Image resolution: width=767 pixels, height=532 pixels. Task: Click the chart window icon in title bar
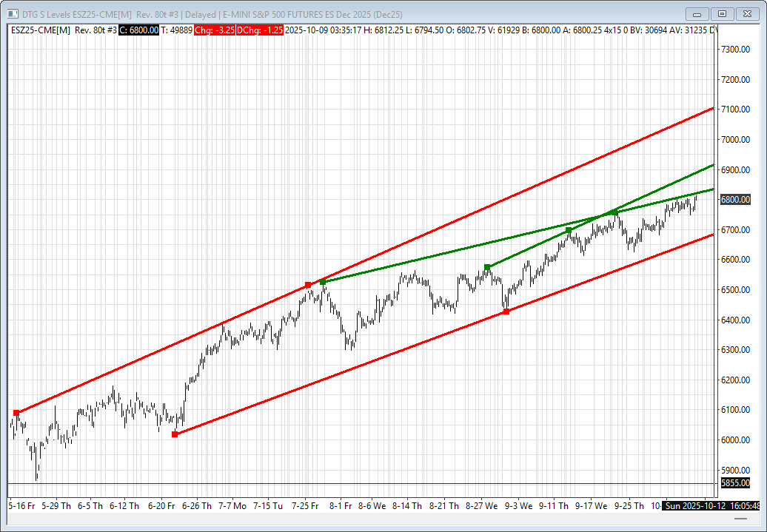click(x=11, y=13)
